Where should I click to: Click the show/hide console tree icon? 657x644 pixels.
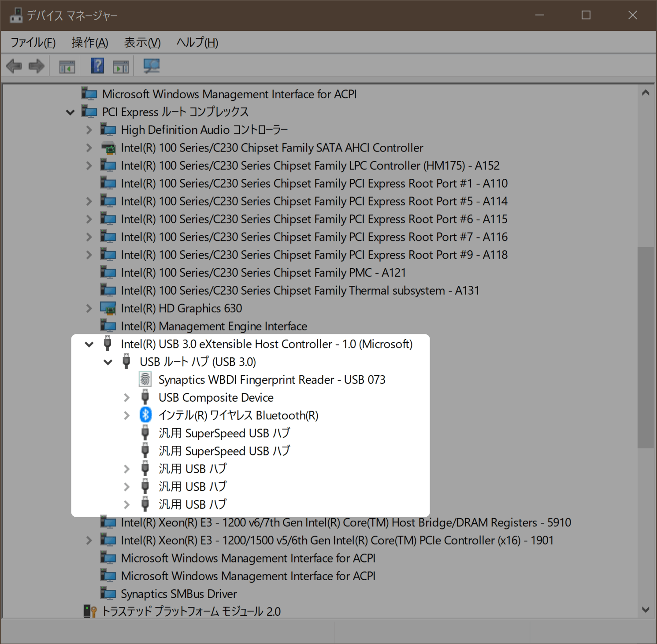[67, 67]
